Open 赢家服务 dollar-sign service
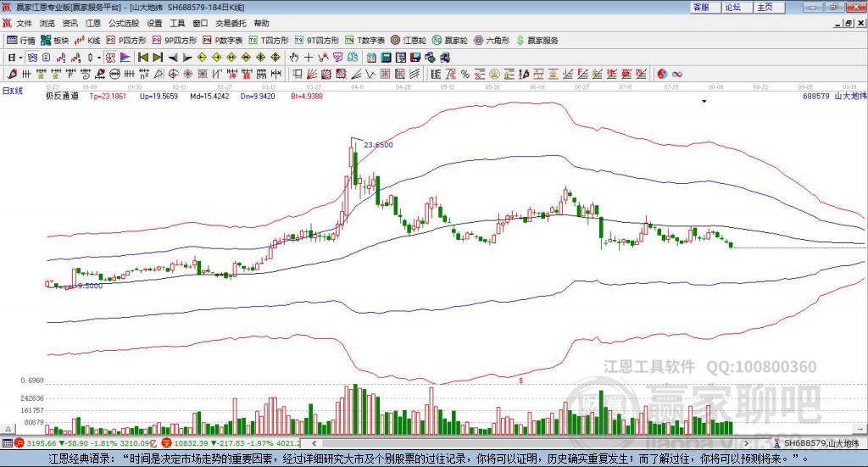868x467 pixels. pyautogui.click(x=537, y=41)
